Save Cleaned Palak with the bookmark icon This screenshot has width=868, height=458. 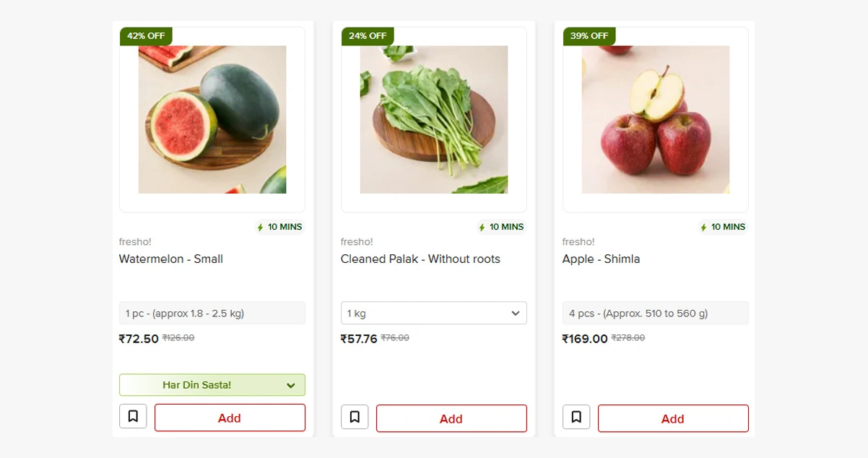point(355,417)
